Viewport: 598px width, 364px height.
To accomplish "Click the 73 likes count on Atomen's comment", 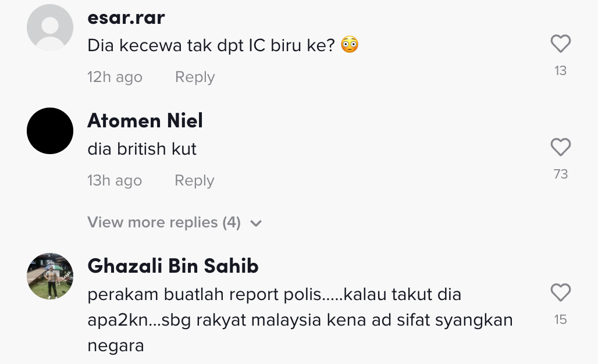I will tap(560, 174).
